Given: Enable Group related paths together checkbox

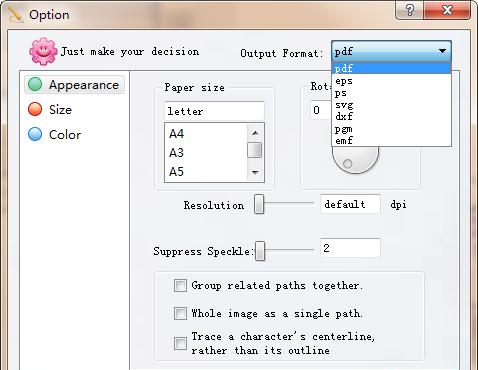Looking at the screenshot, I should (180, 286).
